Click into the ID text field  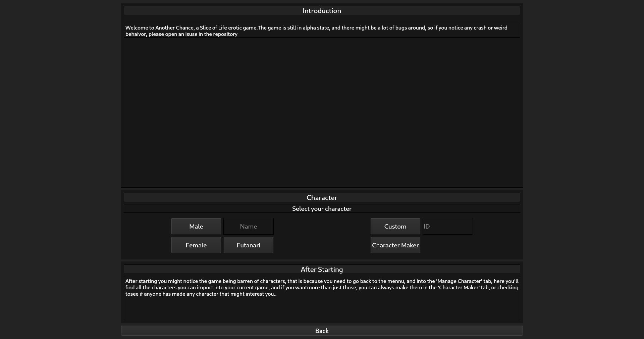pos(447,226)
